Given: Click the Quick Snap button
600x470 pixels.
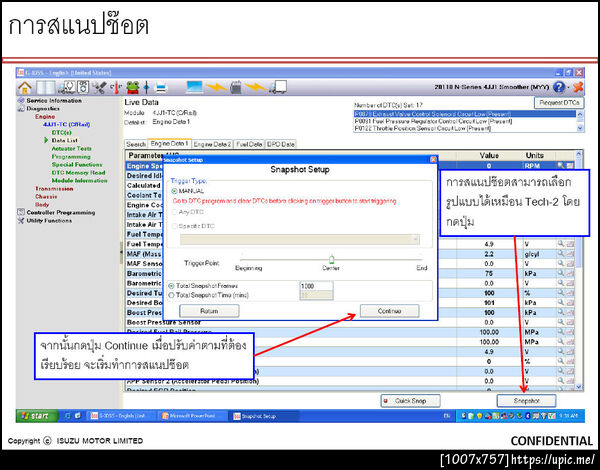Looking at the screenshot, I should tap(410, 401).
